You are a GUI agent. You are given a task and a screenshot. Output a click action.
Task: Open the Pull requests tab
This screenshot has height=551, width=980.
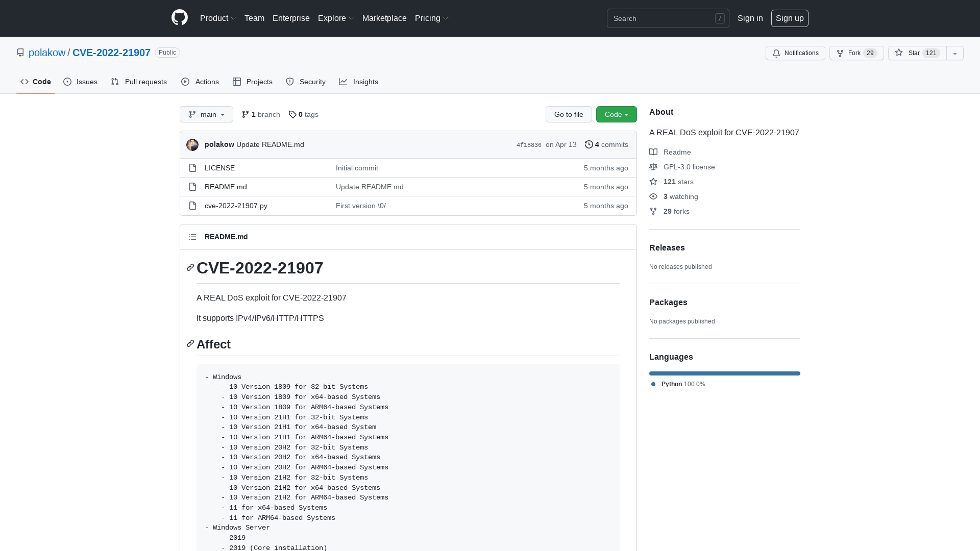click(139, 82)
